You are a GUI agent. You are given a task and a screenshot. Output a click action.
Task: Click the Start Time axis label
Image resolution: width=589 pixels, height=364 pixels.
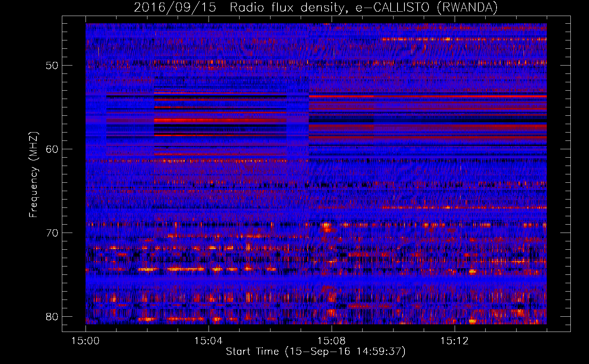click(x=316, y=352)
